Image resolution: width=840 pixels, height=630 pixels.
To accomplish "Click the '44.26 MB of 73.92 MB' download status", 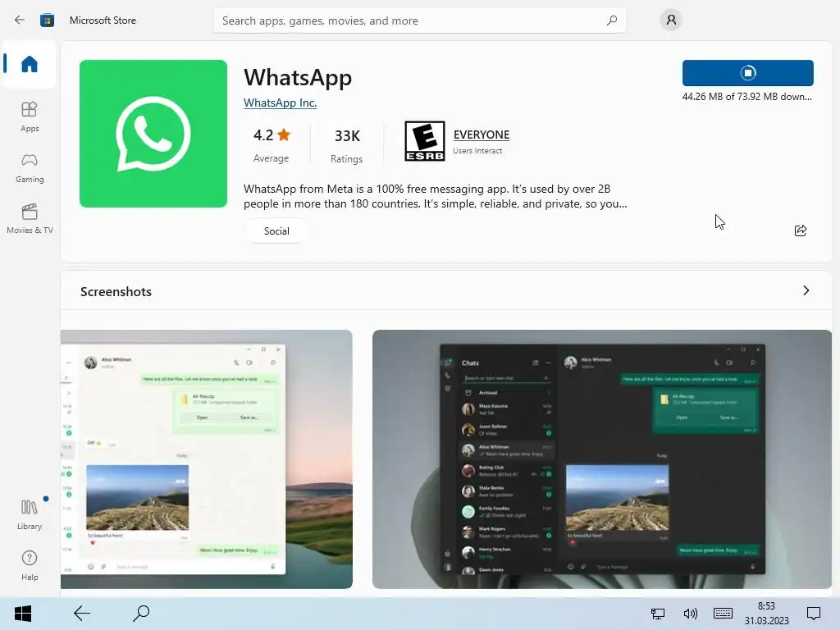I will (746, 97).
